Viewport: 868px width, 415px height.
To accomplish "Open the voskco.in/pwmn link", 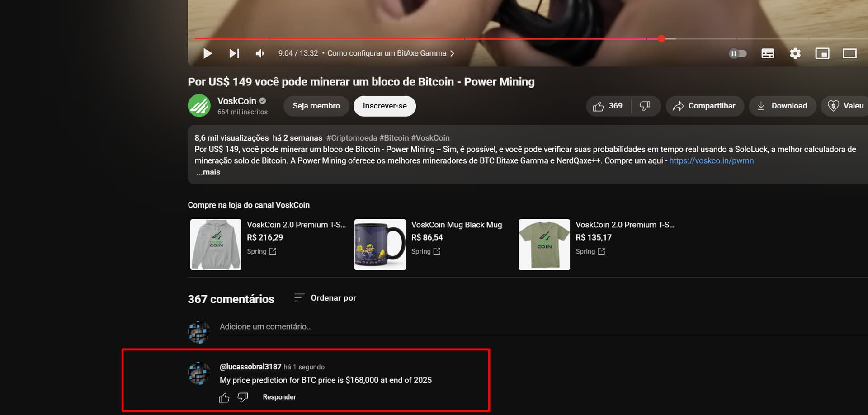I will pos(712,160).
